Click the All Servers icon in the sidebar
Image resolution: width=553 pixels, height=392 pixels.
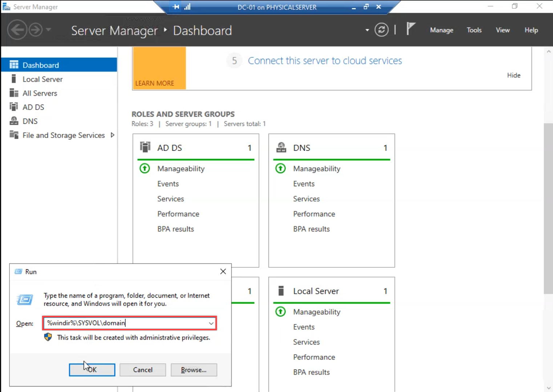pos(14,93)
